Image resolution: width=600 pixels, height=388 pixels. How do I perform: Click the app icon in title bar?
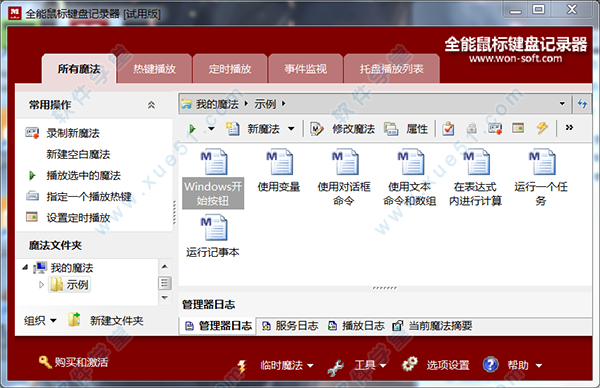pyautogui.click(x=15, y=13)
